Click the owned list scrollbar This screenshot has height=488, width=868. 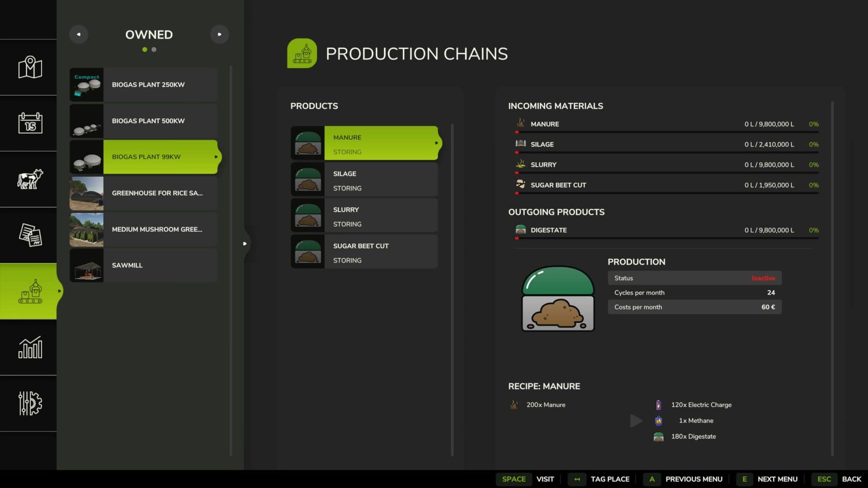click(231, 261)
